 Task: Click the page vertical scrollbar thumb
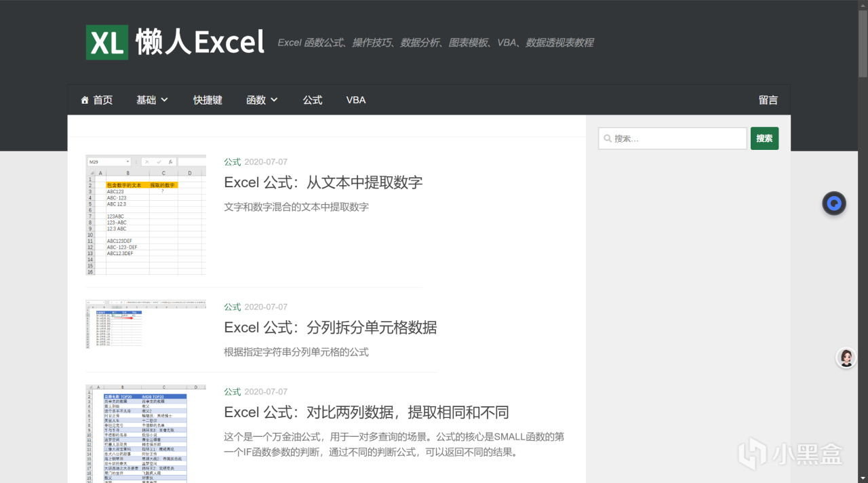point(863,44)
